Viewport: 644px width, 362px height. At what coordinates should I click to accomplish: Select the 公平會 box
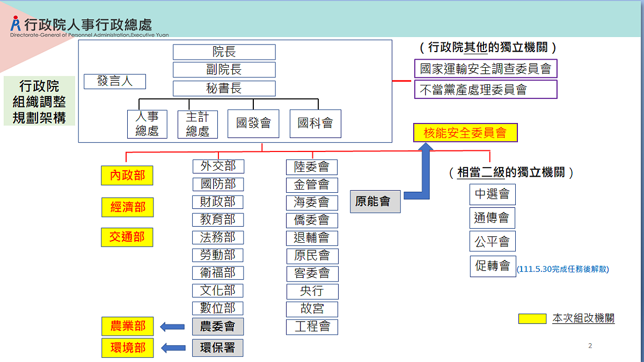pos(492,242)
